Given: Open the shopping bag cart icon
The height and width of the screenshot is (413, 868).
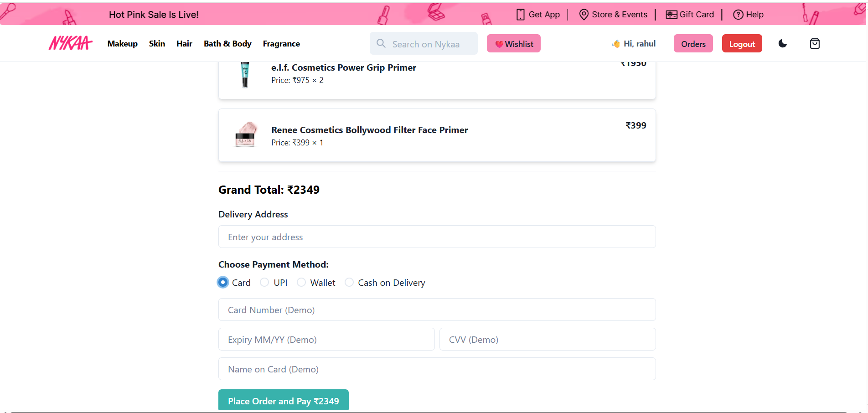Looking at the screenshot, I should [815, 44].
